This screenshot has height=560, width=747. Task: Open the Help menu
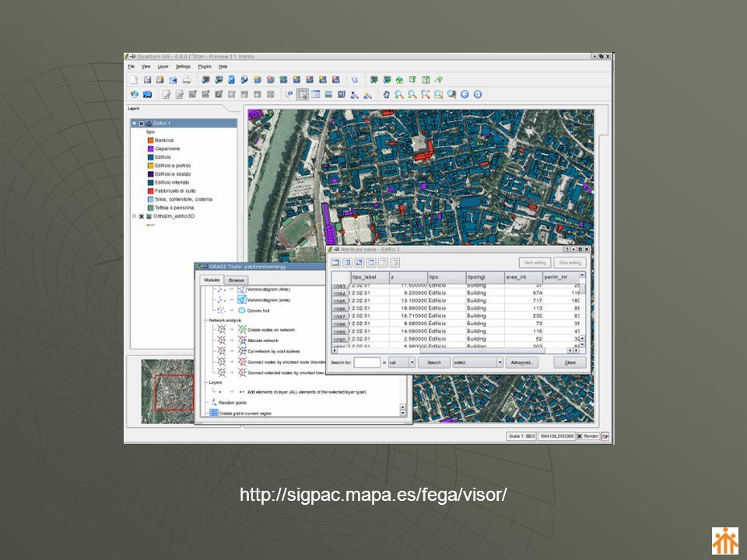223,67
